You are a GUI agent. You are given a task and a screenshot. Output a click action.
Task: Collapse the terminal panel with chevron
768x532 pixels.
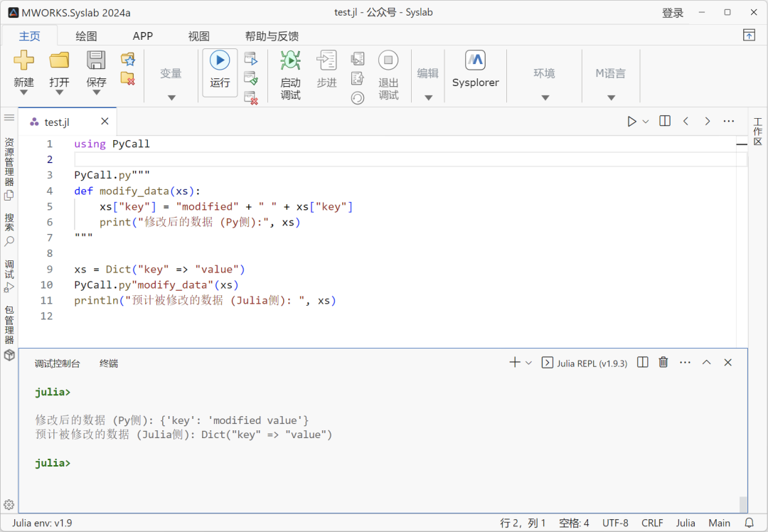click(706, 362)
